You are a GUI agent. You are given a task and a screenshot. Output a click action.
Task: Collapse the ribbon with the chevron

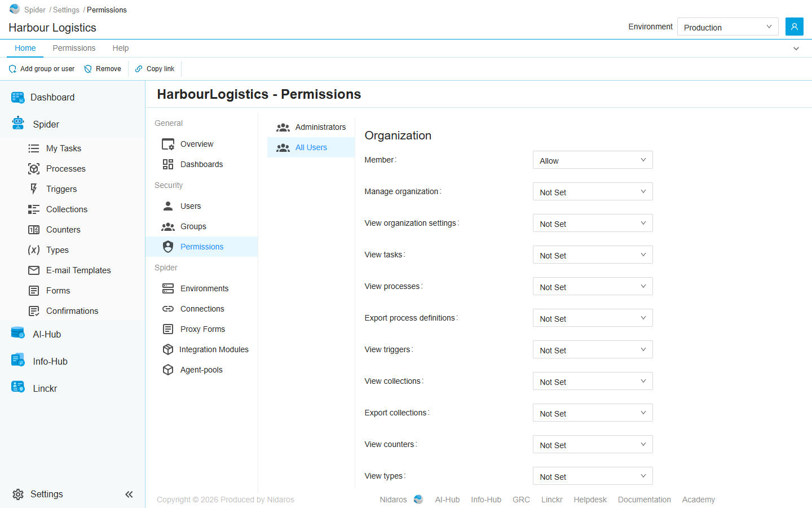pos(796,49)
